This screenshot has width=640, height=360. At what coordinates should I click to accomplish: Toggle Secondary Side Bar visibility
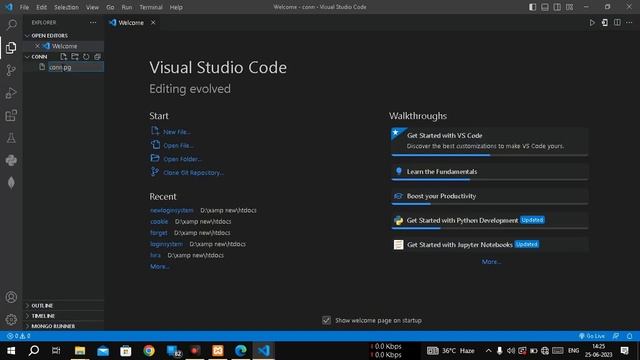coord(557,7)
